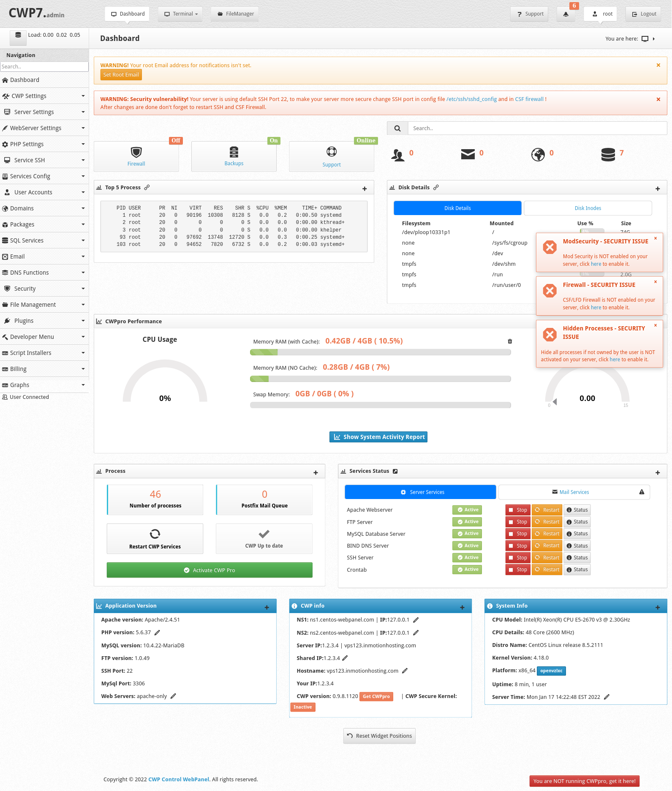The height and width of the screenshot is (791, 672).
Task: Open the Terminal dropdown in header
Action: (180, 14)
